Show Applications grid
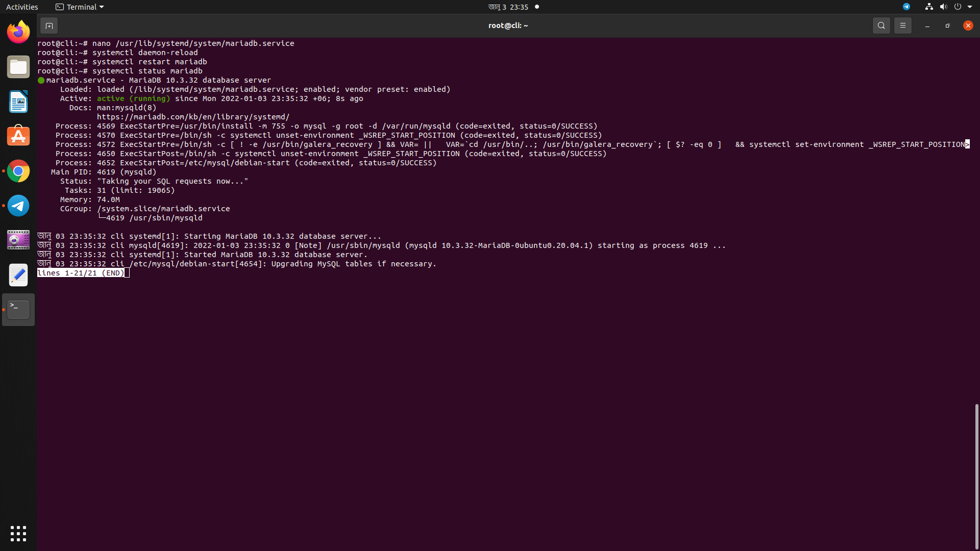This screenshot has width=980, height=551. [18, 534]
